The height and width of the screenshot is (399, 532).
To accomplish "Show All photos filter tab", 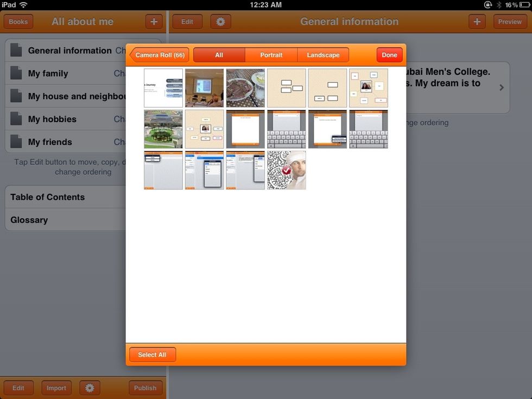I will [x=219, y=55].
